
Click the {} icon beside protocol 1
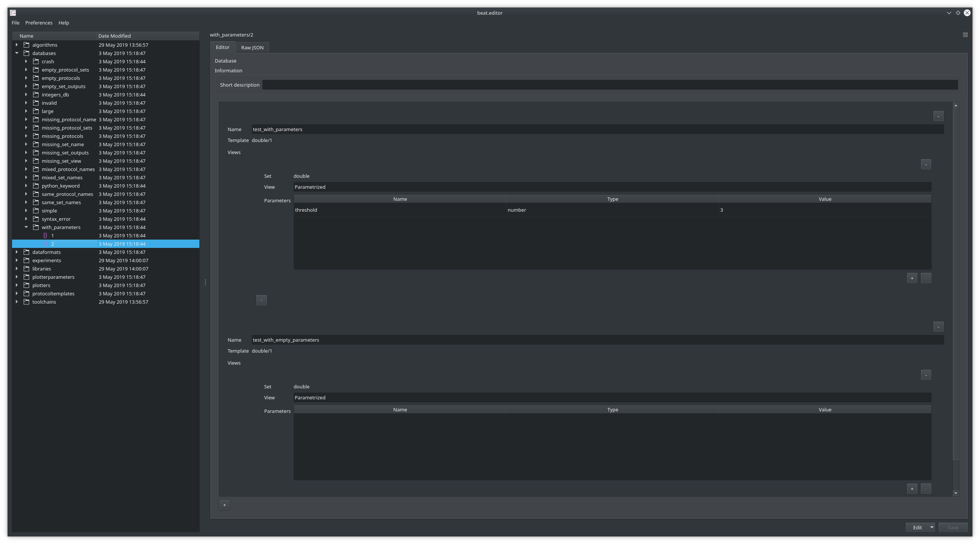click(46, 235)
